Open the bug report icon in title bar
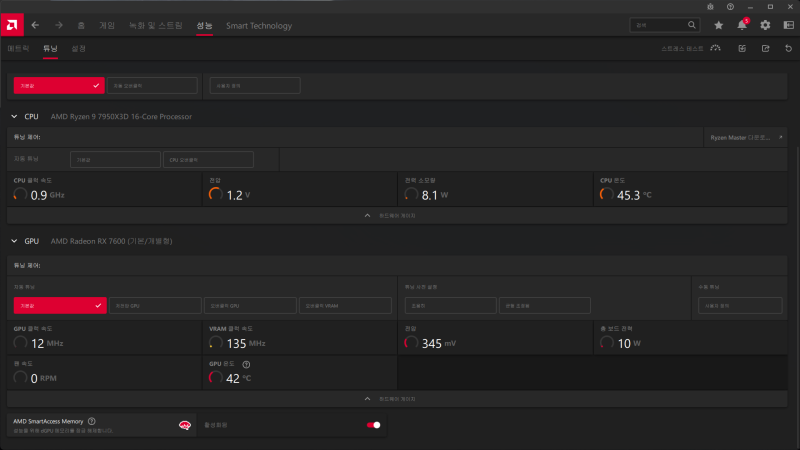 coord(710,7)
